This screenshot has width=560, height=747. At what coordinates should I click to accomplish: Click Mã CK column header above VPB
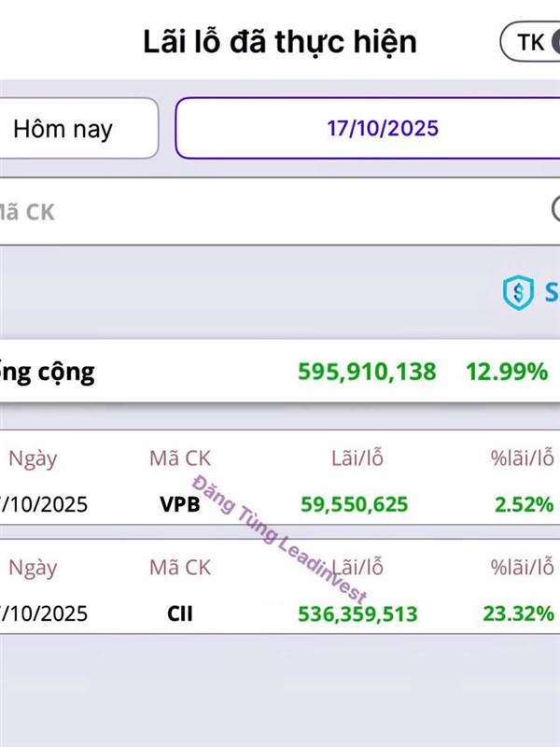coord(180,458)
